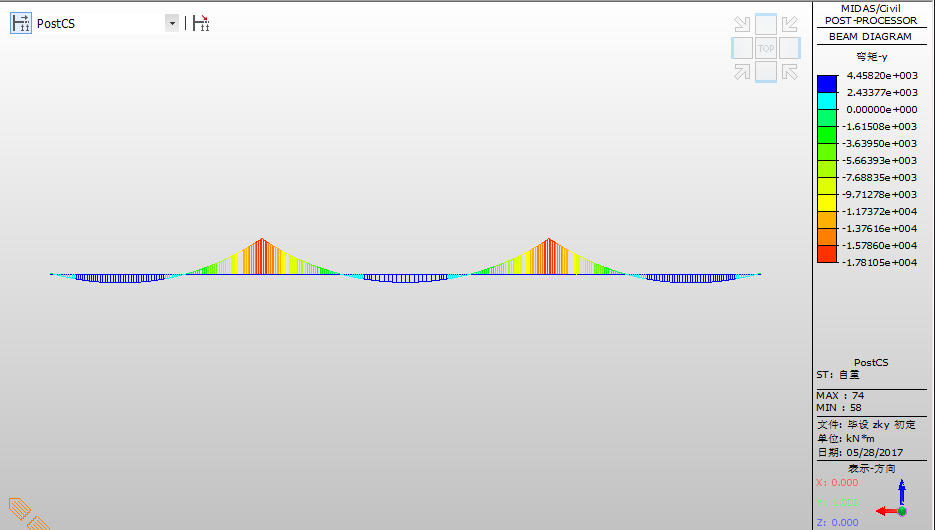Image resolution: width=935 pixels, height=530 pixels.
Task: Click the Z: 0.000 direction value
Action: tap(837, 522)
